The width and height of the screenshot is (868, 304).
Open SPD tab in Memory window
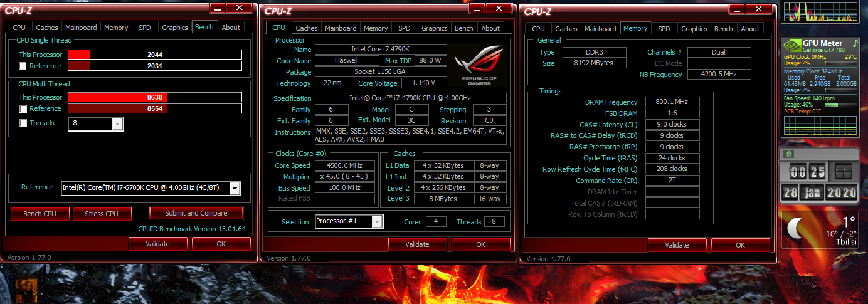pyautogui.click(x=664, y=29)
